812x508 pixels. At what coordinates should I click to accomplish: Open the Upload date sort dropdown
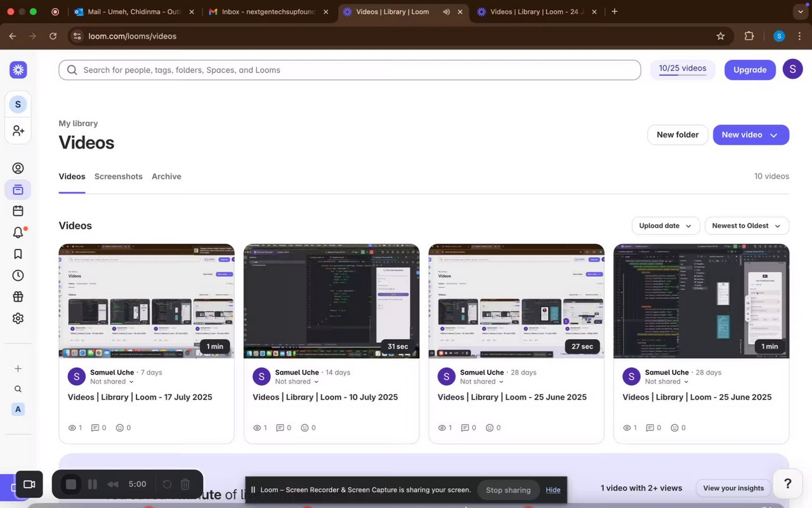[665, 225]
